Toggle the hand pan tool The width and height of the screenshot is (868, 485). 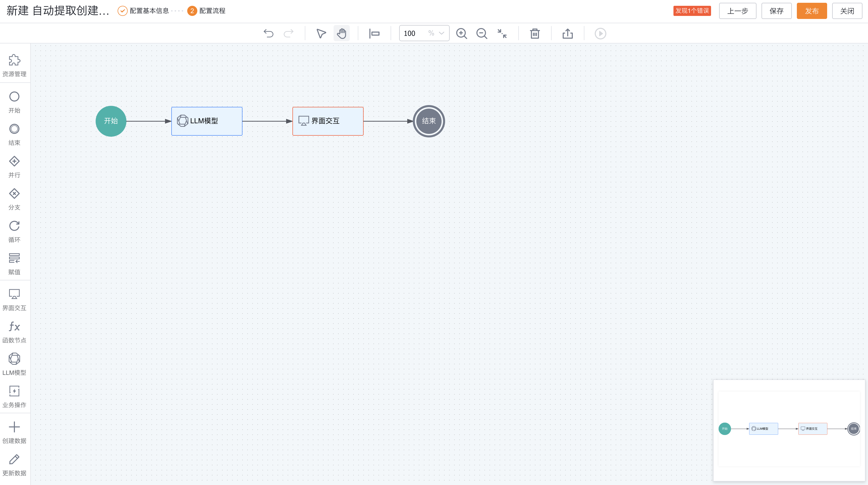pos(341,33)
